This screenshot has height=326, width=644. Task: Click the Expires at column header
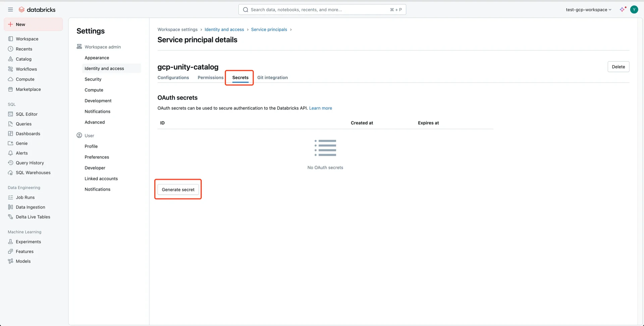(x=428, y=123)
